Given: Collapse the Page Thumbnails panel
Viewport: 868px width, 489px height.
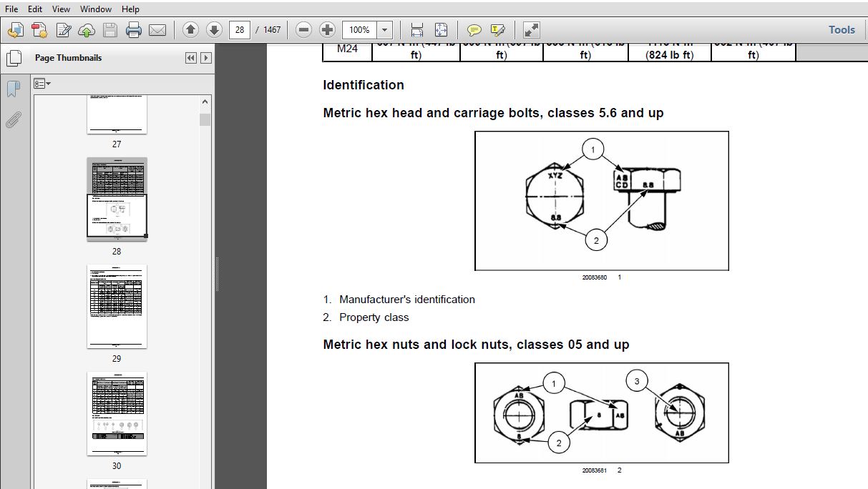Looking at the screenshot, I should click(191, 58).
